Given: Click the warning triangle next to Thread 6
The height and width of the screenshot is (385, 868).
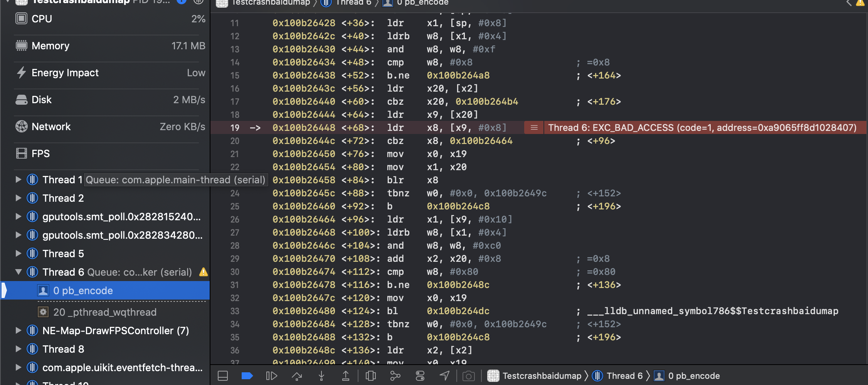Looking at the screenshot, I should pyautogui.click(x=204, y=272).
